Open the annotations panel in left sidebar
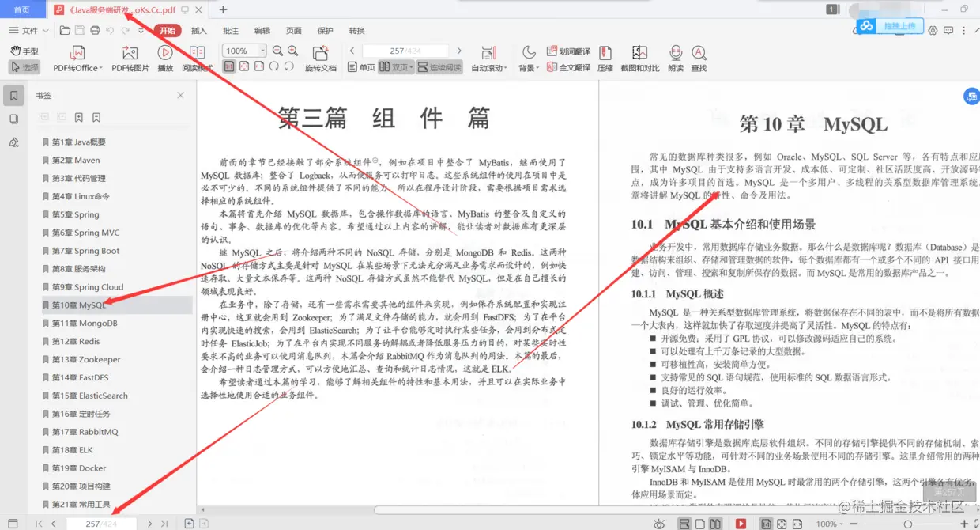980x530 pixels. [x=13, y=142]
